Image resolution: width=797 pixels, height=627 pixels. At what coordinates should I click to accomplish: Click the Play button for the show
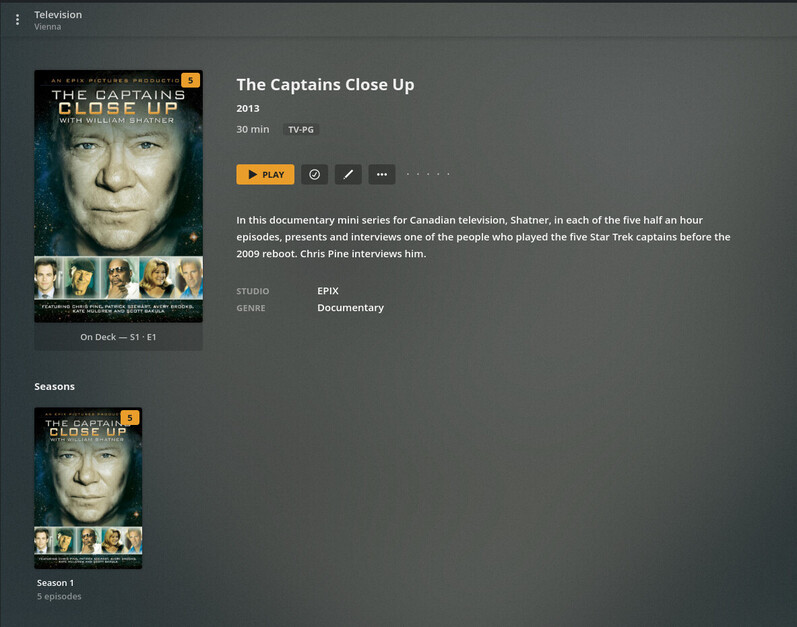[265, 174]
